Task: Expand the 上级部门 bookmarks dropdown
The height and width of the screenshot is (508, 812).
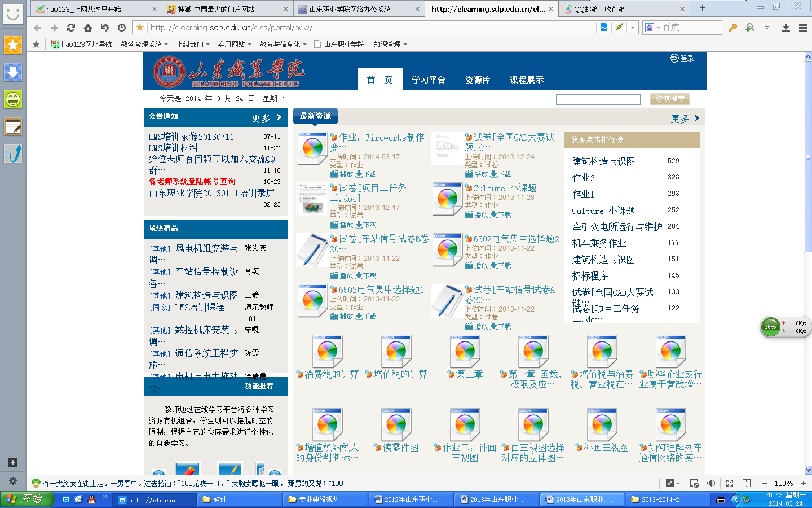Action: (x=192, y=44)
